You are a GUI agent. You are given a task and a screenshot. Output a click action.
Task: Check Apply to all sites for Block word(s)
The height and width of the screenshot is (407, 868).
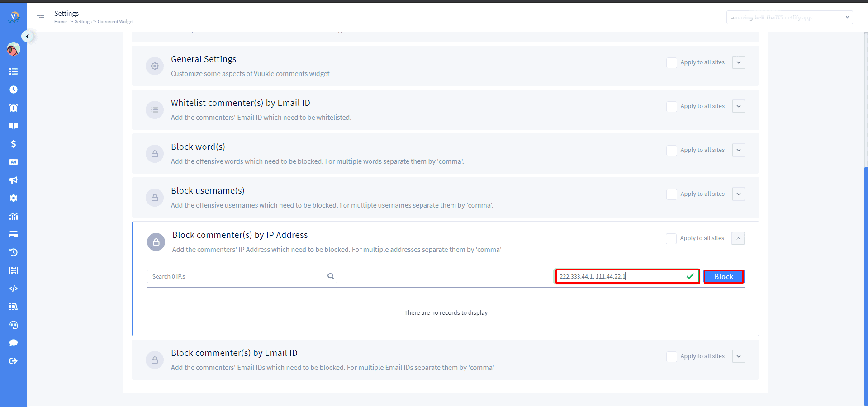[672, 150]
